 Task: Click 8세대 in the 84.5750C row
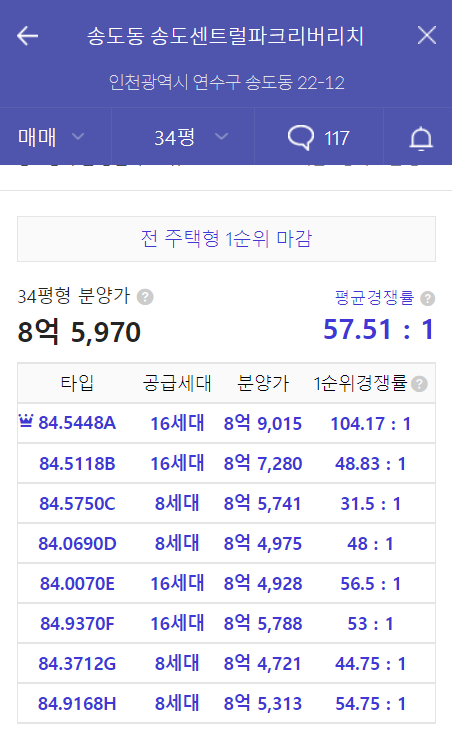pos(177,503)
